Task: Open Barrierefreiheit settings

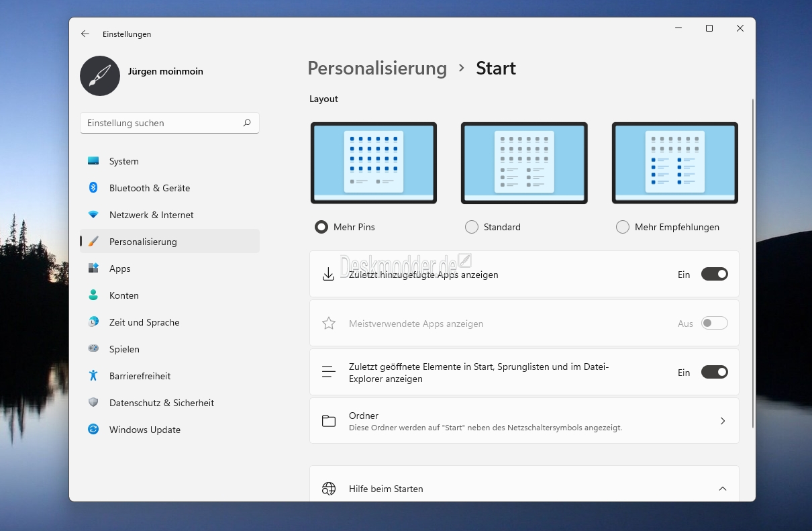Action: click(170, 376)
